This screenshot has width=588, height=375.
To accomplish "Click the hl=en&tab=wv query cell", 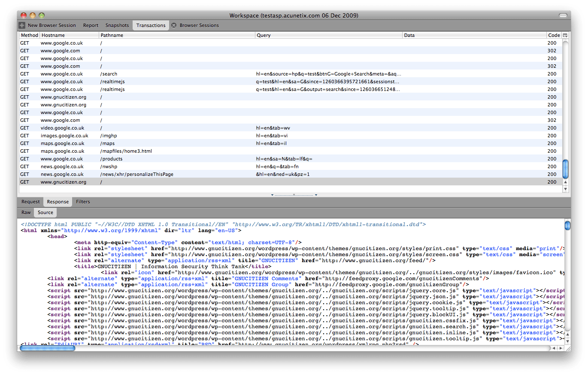I will pyautogui.click(x=273, y=128).
